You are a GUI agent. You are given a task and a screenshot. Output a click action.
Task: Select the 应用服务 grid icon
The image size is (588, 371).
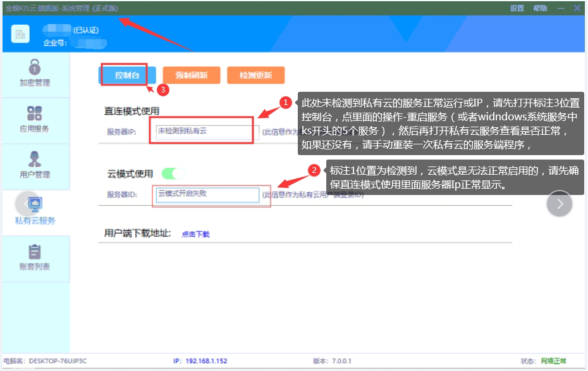[x=35, y=113]
